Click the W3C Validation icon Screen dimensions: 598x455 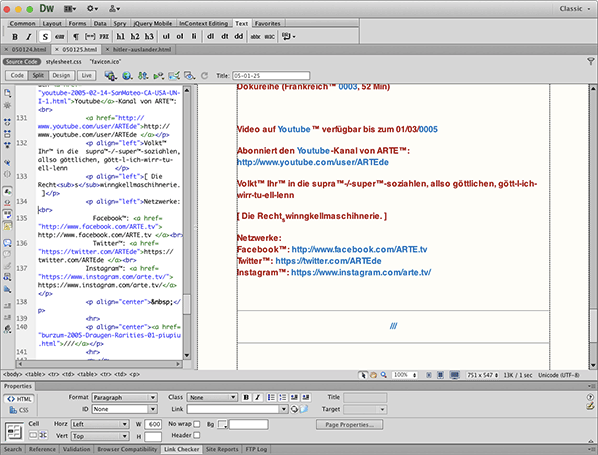pyautogui.click(x=158, y=76)
